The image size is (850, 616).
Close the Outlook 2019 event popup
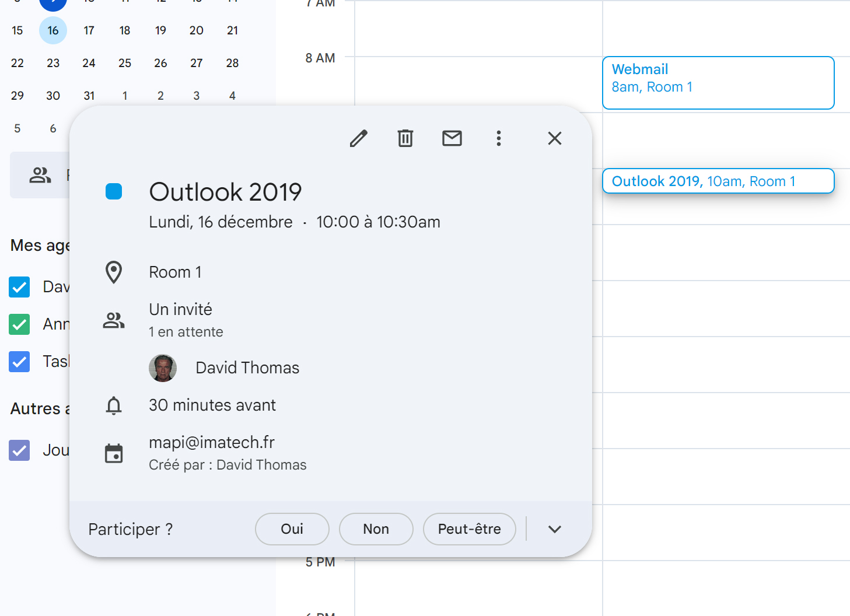pyautogui.click(x=555, y=138)
